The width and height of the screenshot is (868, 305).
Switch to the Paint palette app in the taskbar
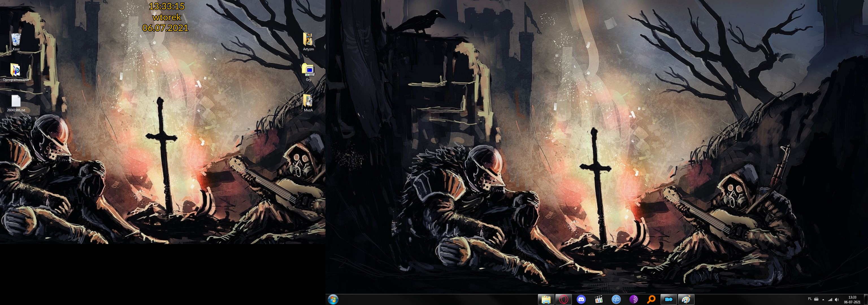point(686,299)
